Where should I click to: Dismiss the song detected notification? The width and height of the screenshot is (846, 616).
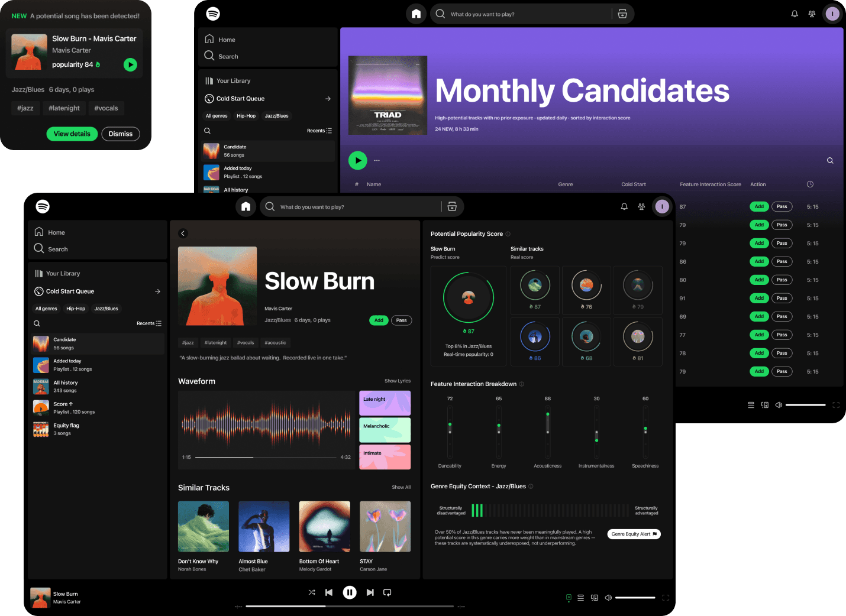click(x=121, y=134)
